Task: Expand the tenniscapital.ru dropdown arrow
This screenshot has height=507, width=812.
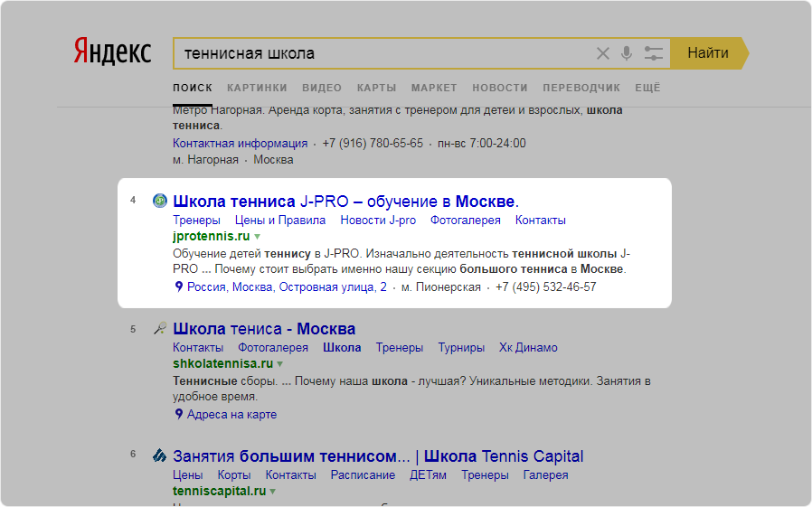Action: [272, 492]
